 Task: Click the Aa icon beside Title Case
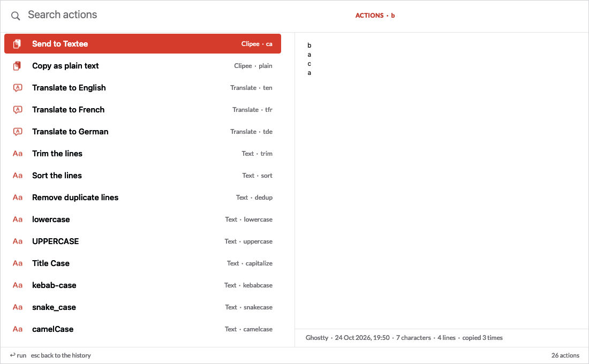coord(18,263)
